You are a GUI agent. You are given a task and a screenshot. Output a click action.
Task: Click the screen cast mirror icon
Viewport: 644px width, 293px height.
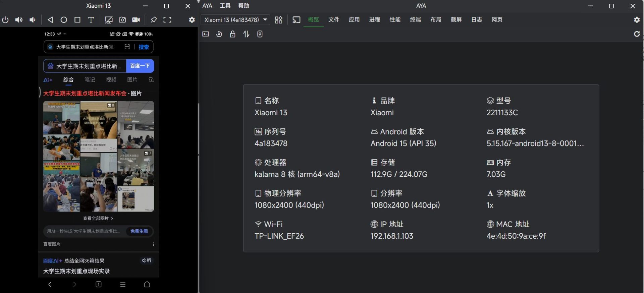(x=297, y=20)
